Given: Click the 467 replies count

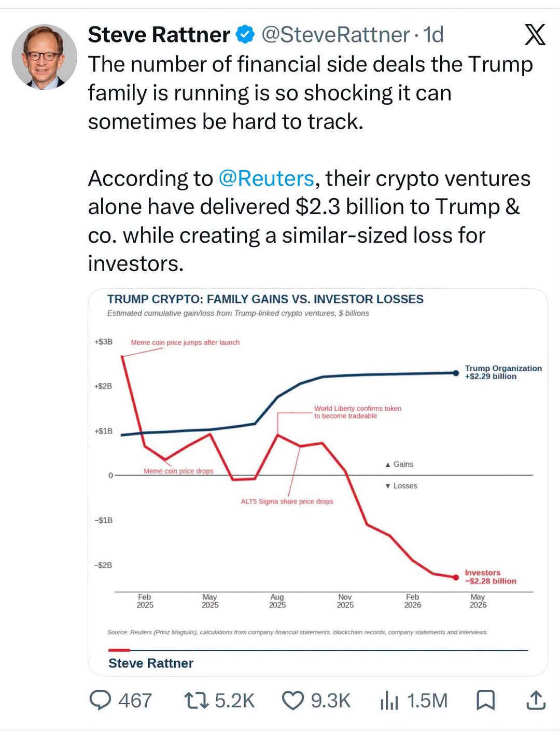Looking at the screenshot, I should tap(135, 701).
